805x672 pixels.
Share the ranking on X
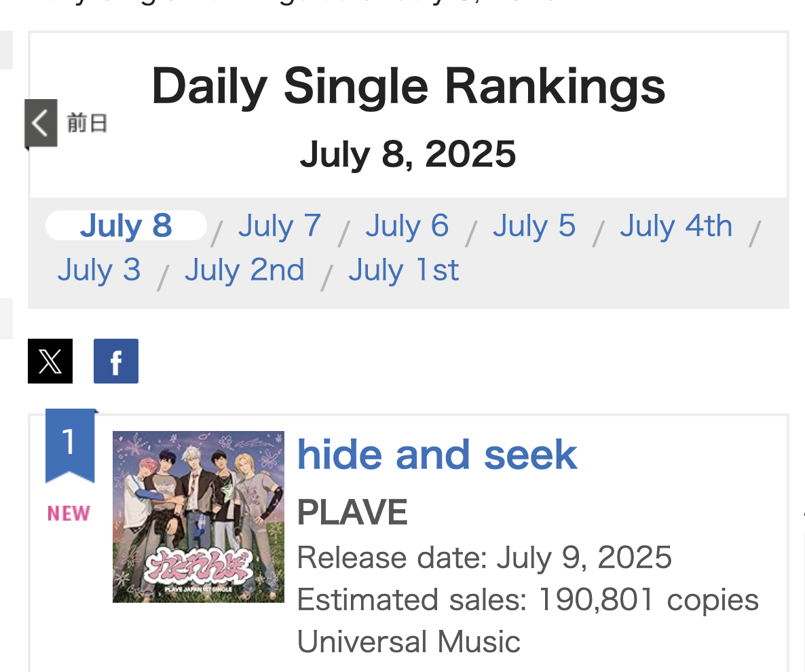(50, 361)
